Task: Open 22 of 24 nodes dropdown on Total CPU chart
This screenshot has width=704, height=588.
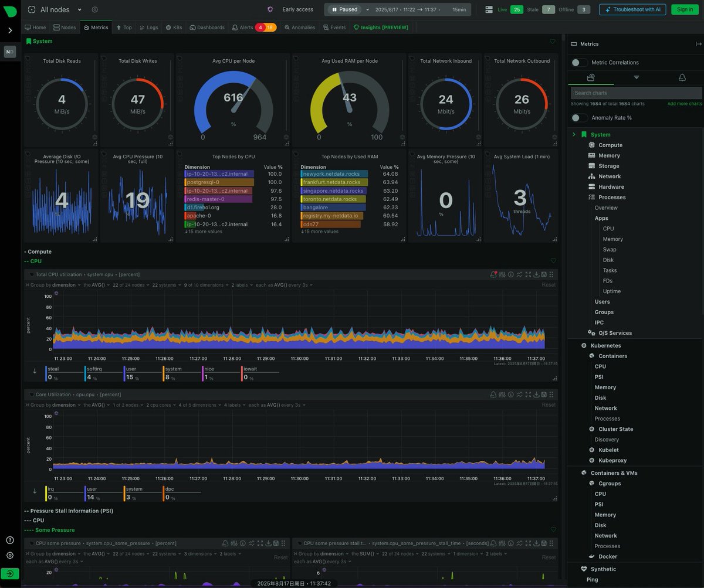Action: [x=131, y=285]
